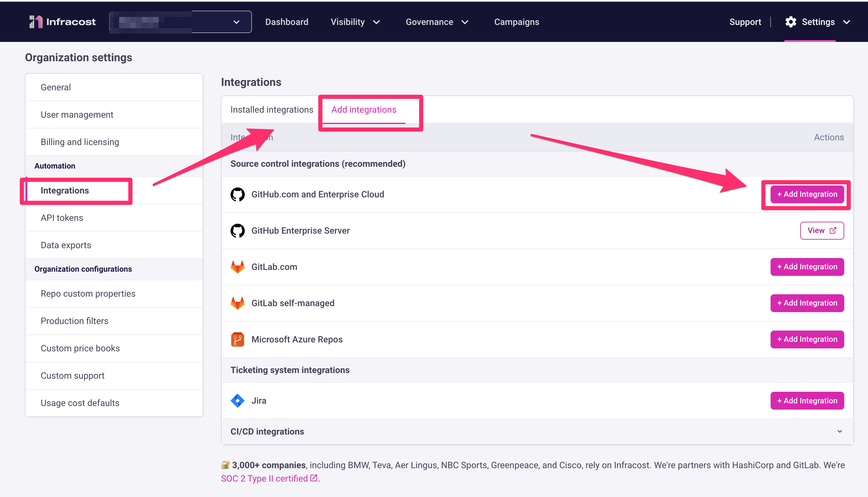Click Source control integrations (recommended) heading
The width and height of the screenshot is (868, 497).
(318, 164)
